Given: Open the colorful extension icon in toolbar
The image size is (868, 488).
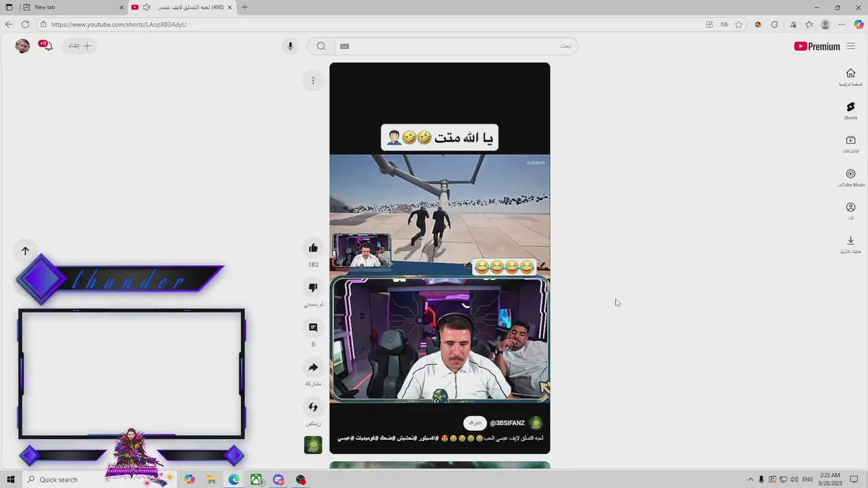Looking at the screenshot, I should (x=757, y=24).
